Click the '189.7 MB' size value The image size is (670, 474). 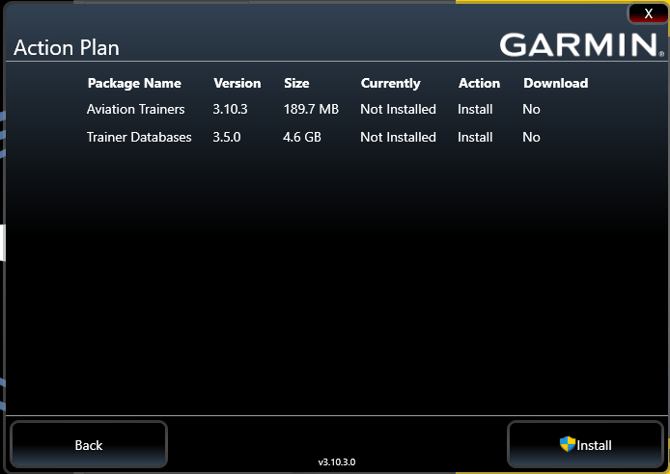311,109
